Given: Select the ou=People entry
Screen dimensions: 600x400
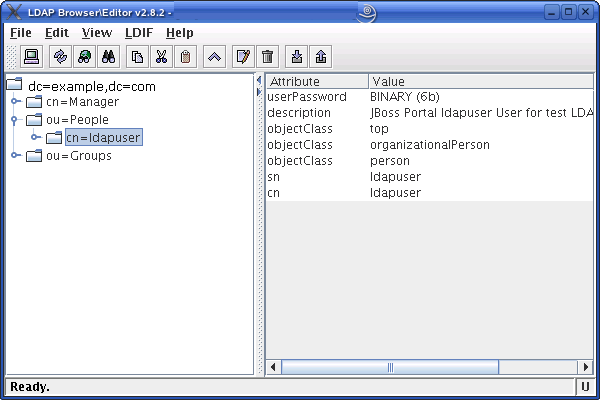Looking at the screenshot, I should click(77, 120).
